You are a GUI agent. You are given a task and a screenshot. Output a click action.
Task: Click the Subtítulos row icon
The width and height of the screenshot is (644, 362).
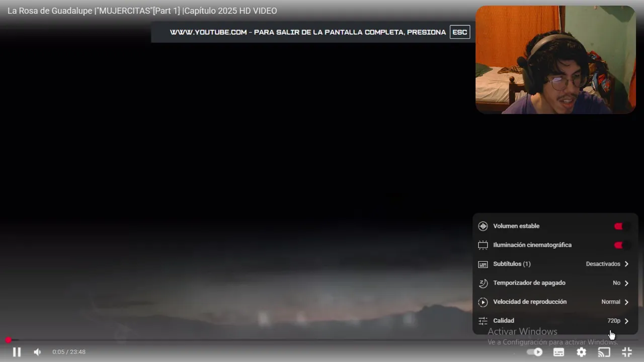[483, 264]
